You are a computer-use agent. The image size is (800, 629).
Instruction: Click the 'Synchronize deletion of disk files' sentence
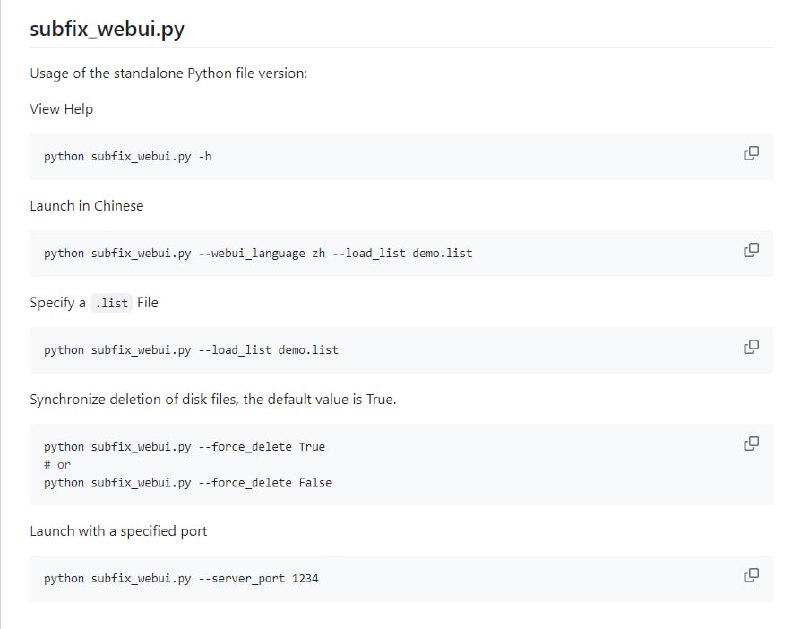coord(212,399)
